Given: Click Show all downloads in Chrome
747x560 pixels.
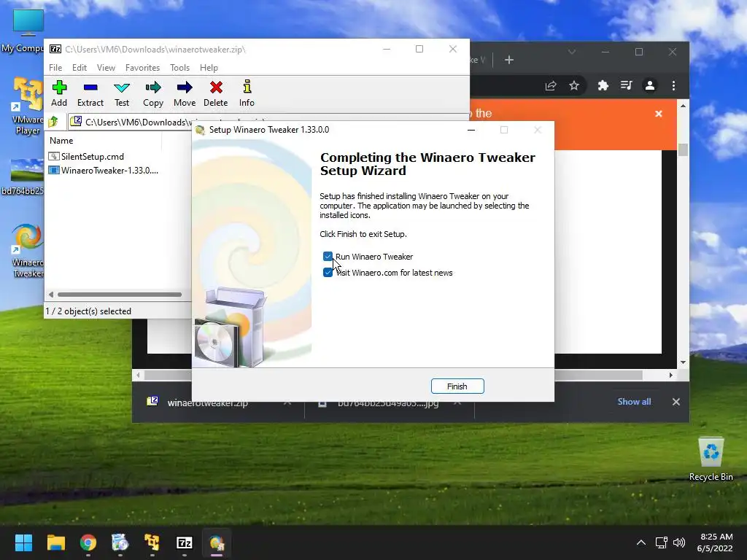Looking at the screenshot, I should point(634,402).
